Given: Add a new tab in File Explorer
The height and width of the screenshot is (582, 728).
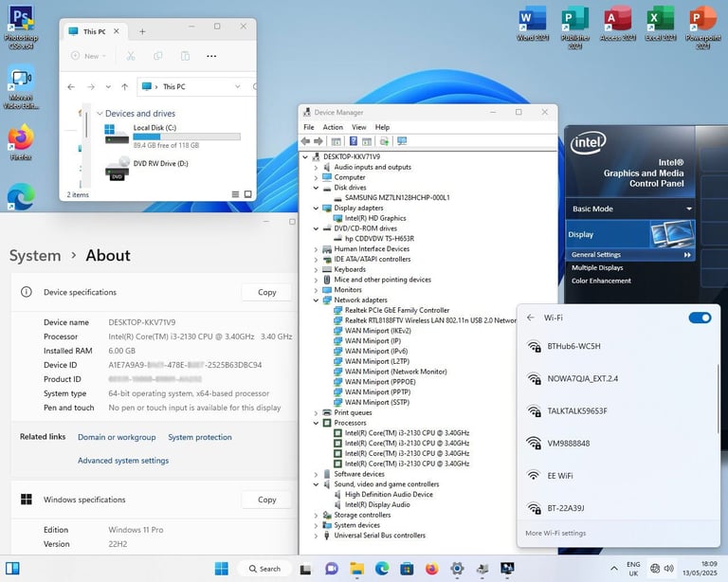Looking at the screenshot, I should click(142, 31).
